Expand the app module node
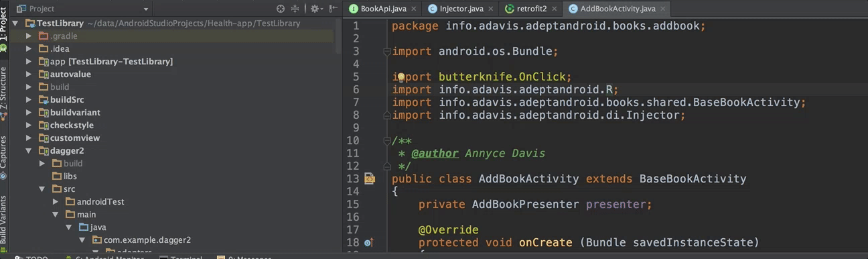Viewport: 868px width, 259px height. (x=29, y=61)
